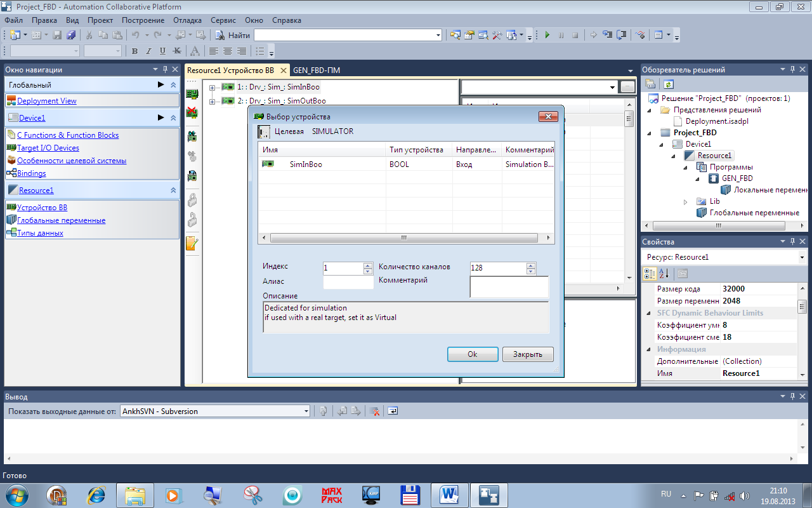Click the New Project icon in the toolbar
The width and height of the screenshot is (812, 508).
tap(14, 36)
